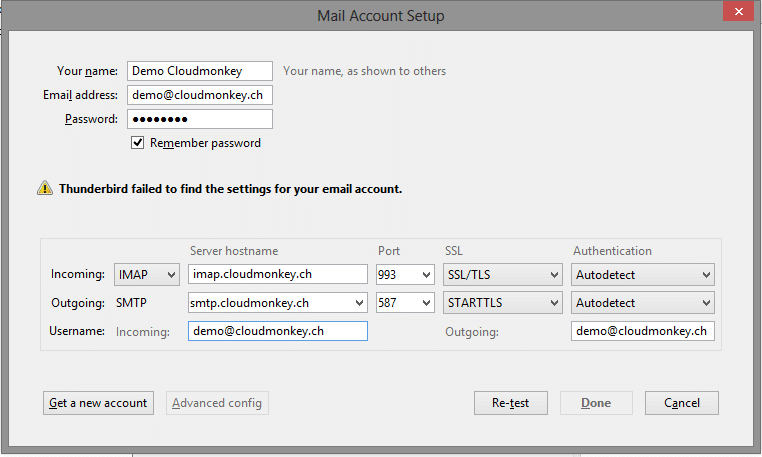Open the incoming protocol IMAP dropdown
This screenshot has width=762, height=457.
(147, 275)
